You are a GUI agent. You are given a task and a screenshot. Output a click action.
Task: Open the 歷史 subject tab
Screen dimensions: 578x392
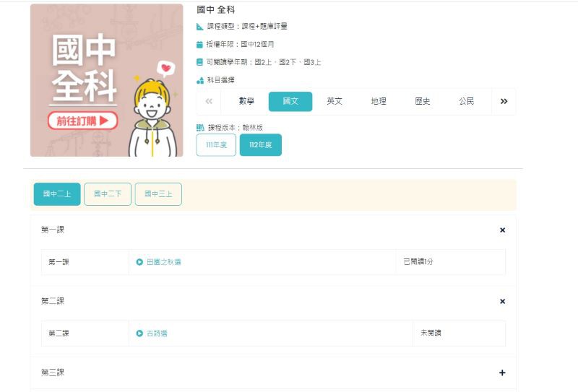423,102
